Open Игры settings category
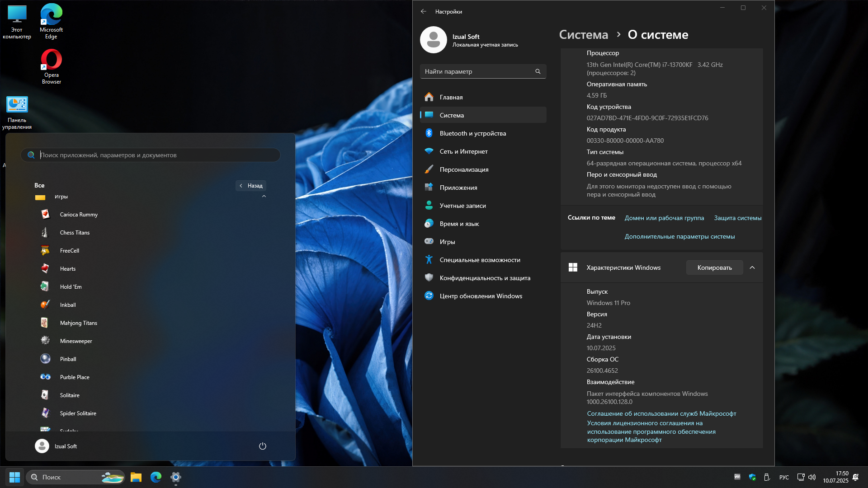This screenshot has width=868, height=488. click(483, 242)
